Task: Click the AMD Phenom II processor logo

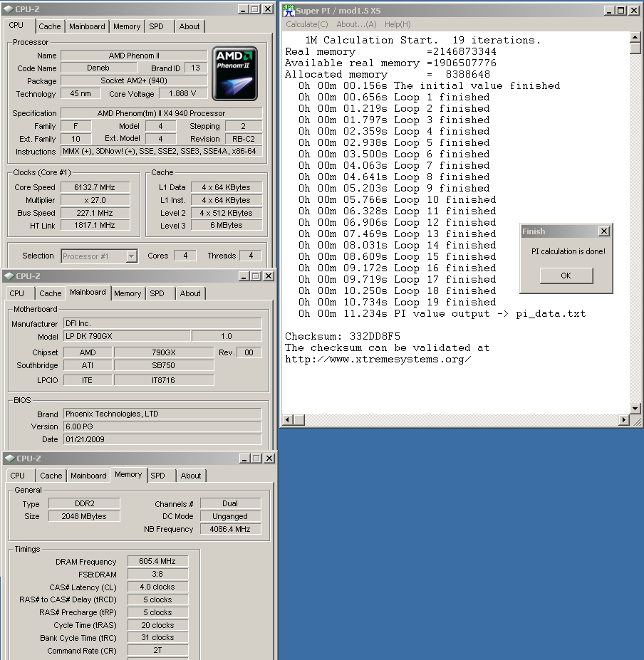Action: tap(234, 73)
